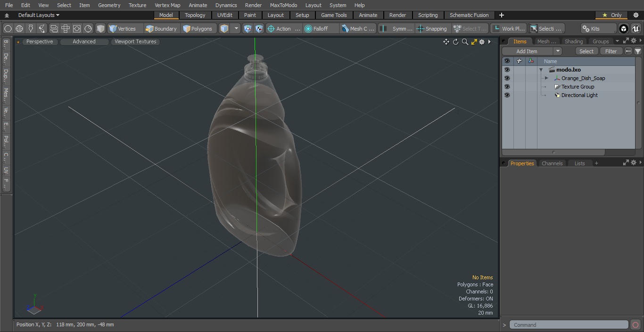
Task: Select the Directional Light item
Action: coord(579,95)
